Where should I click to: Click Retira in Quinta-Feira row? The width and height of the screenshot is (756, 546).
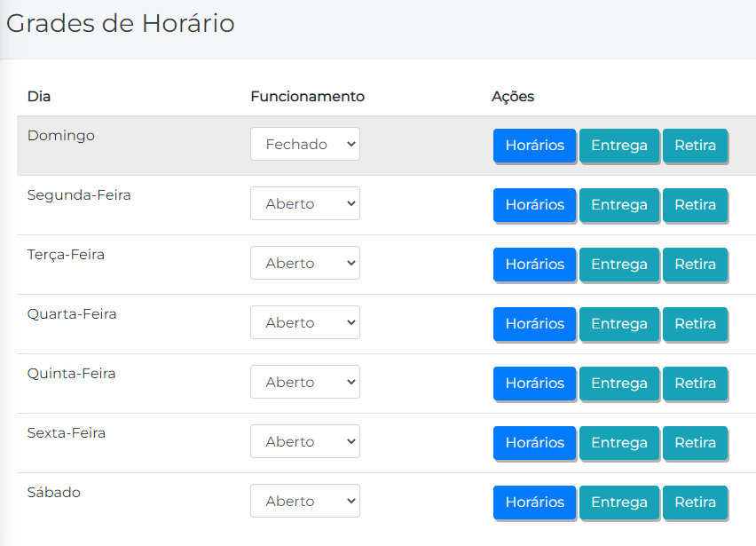click(x=695, y=384)
